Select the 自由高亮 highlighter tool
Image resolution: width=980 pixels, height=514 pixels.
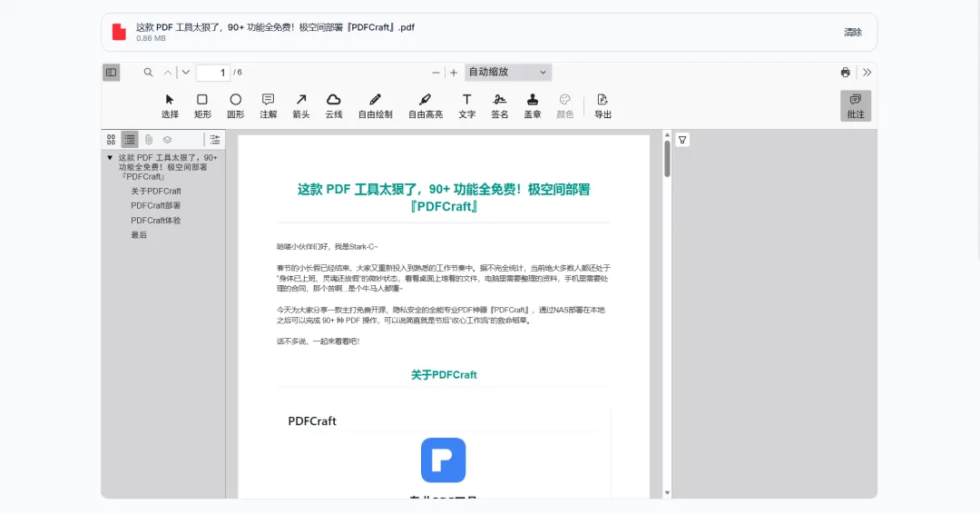coord(426,106)
